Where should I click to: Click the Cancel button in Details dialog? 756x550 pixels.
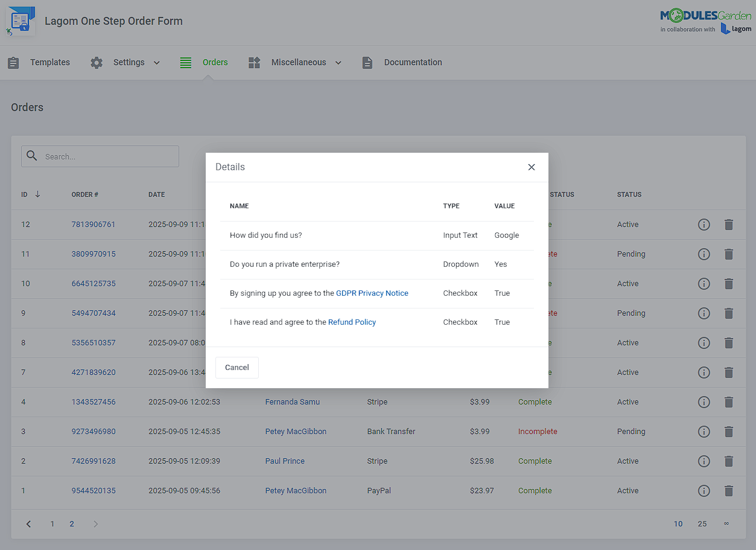237,367
